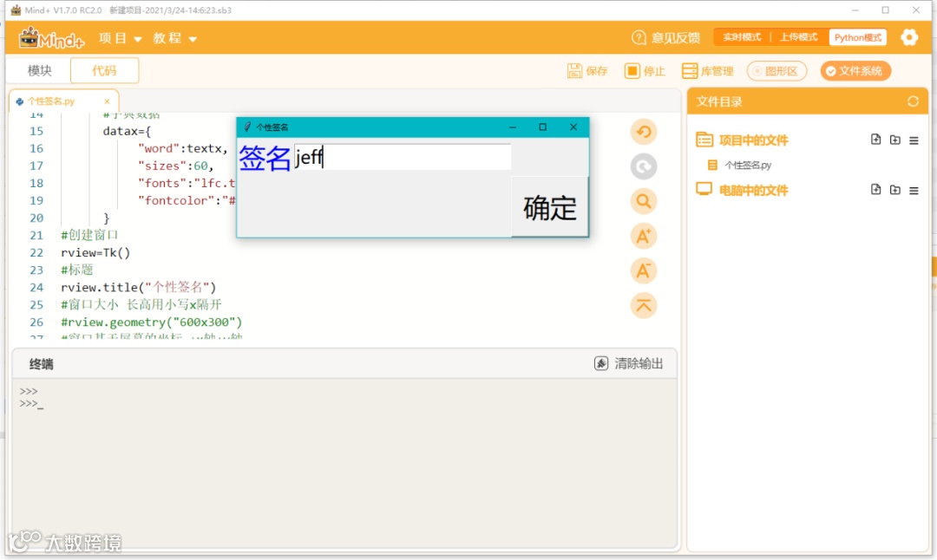The width and height of the screenshot is (937, 560).
Task: Open settings gear in the top bar
Action: tap(909, 37)
